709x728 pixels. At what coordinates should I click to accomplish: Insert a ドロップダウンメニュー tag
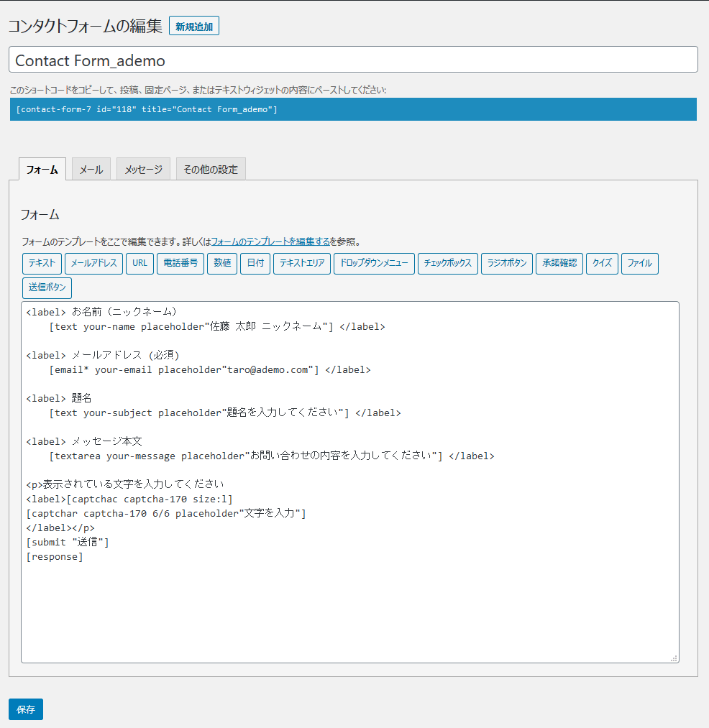(374, 263)
